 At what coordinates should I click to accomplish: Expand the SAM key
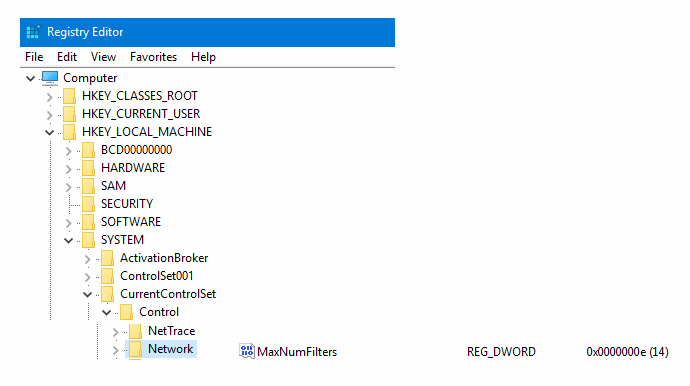[69, 187]
